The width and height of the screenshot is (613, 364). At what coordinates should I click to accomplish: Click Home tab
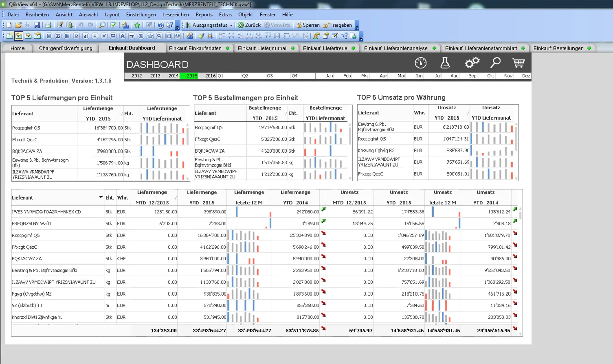pyautogui.click(x=17, y=48)
